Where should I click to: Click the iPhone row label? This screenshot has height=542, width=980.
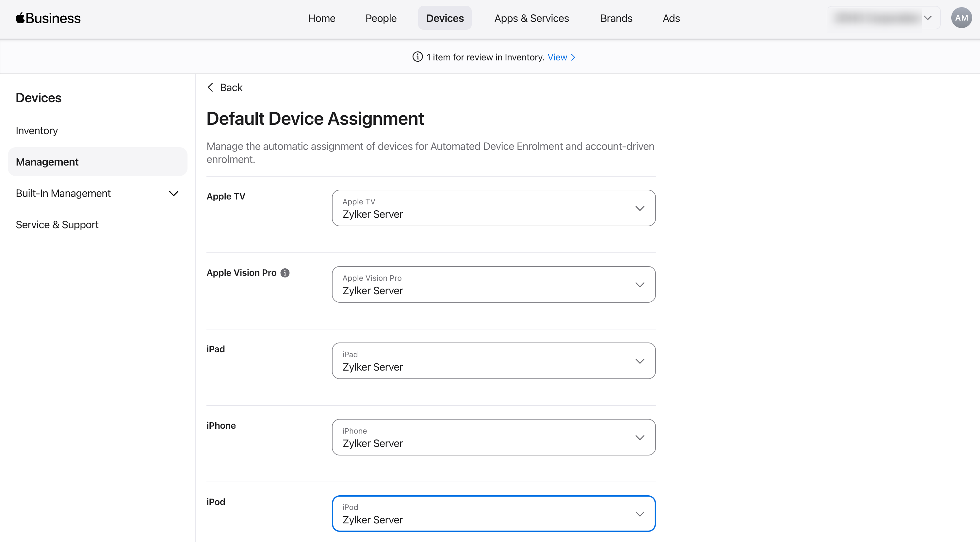[221, 426]
